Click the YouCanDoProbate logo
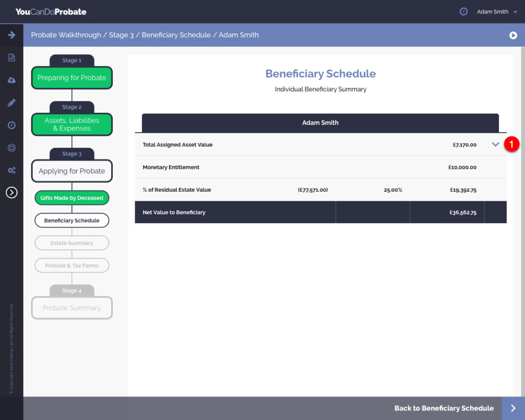525x420 pixels. click(x=51, y=11)
